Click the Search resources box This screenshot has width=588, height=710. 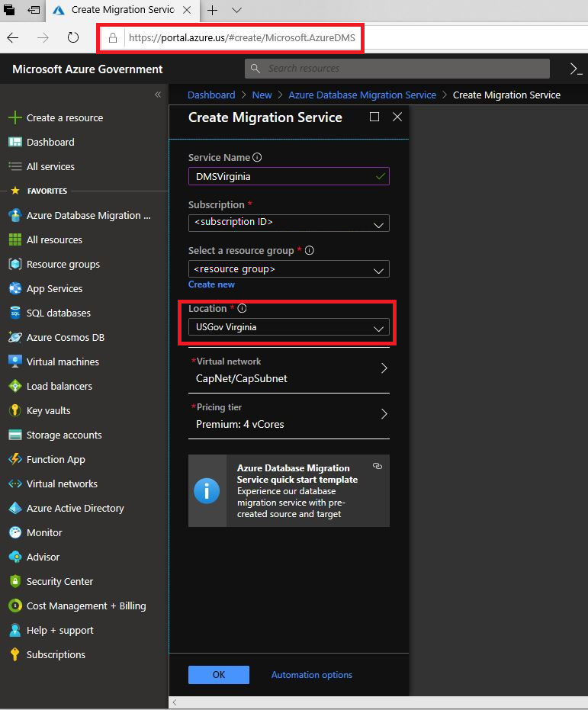click(397, 69)
